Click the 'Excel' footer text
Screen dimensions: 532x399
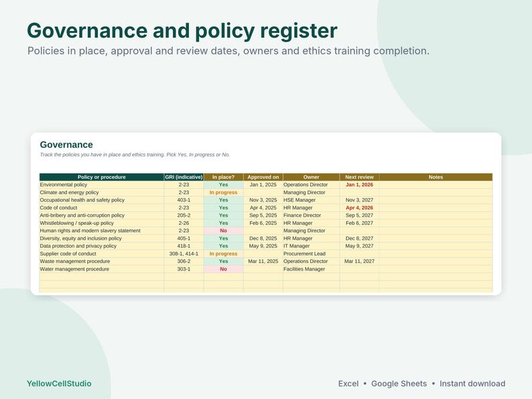click(348, 384)
